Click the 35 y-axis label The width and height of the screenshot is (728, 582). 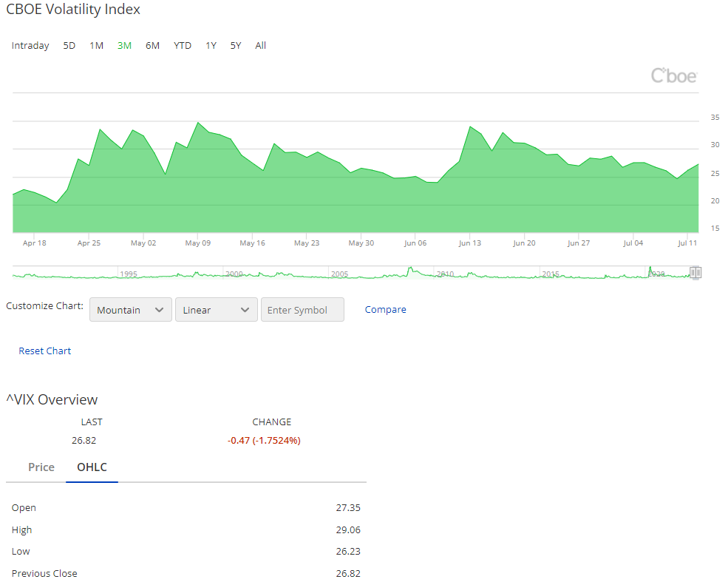pyautogui.click(x=715, y=118)
